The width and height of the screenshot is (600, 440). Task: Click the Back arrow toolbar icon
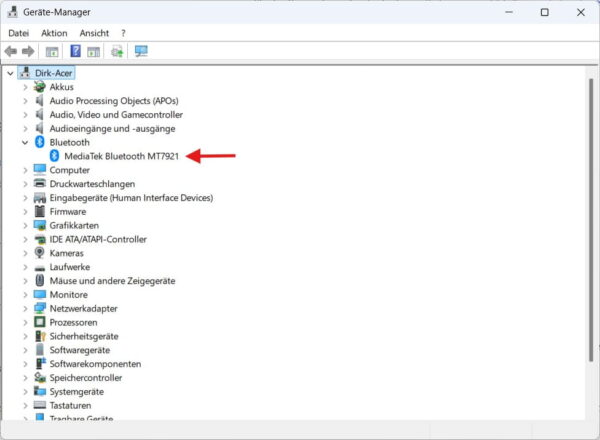[11, 51]
